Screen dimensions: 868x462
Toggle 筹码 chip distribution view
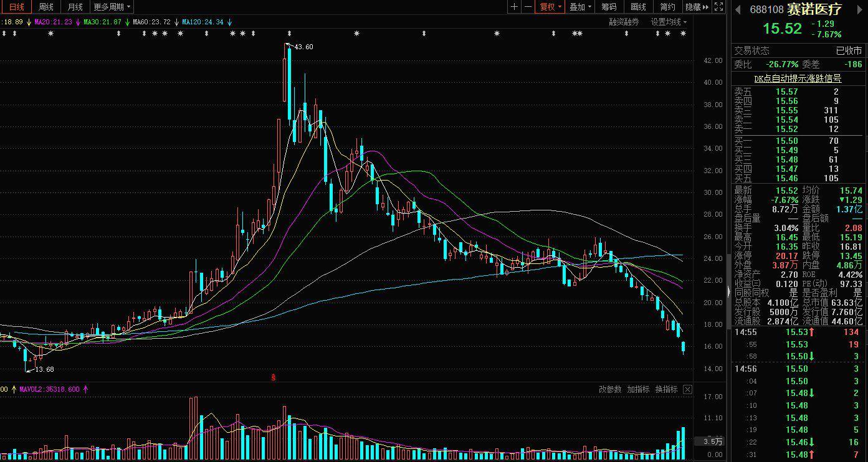[609, 7]
